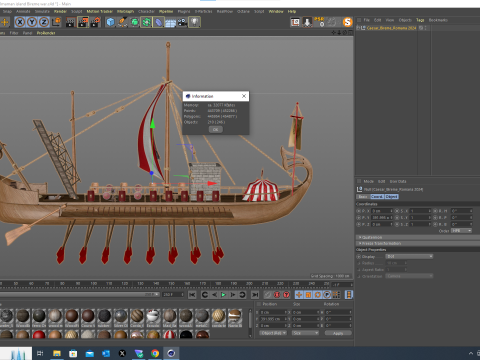
Task: Select the spline pen tool icon
Action: (x=122, y=22)
